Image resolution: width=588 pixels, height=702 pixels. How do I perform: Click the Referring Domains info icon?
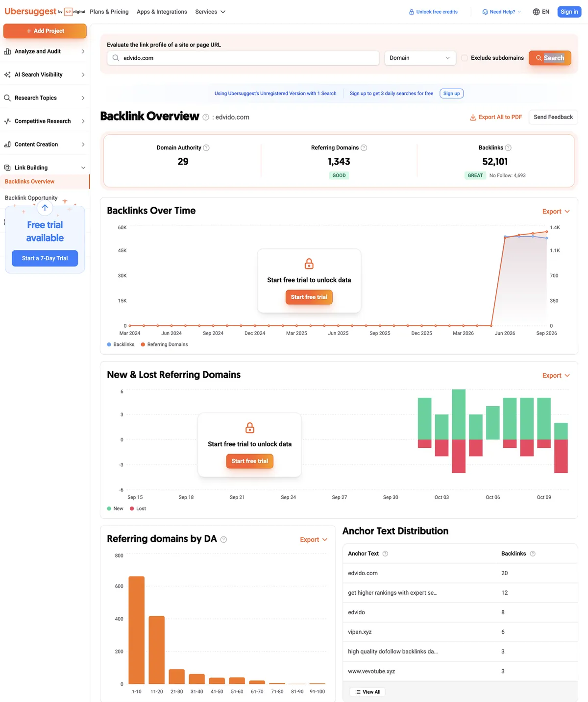(x=364, y=147)
